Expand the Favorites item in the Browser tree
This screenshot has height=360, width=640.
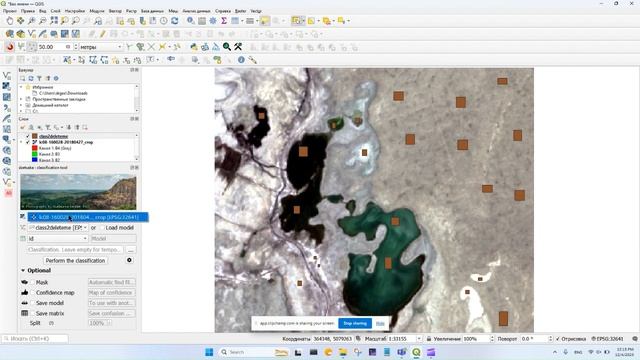pyautogui.click(x=21, y=87)
